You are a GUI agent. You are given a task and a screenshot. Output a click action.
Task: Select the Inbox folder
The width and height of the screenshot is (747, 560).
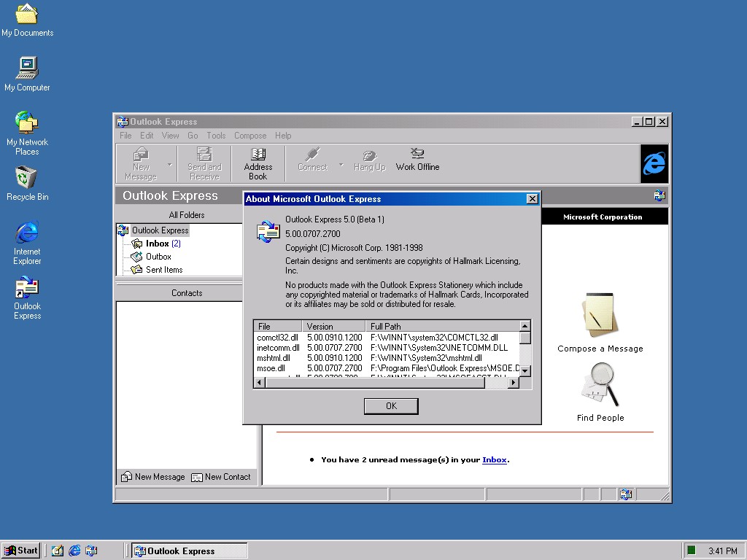tap(158, 244)
